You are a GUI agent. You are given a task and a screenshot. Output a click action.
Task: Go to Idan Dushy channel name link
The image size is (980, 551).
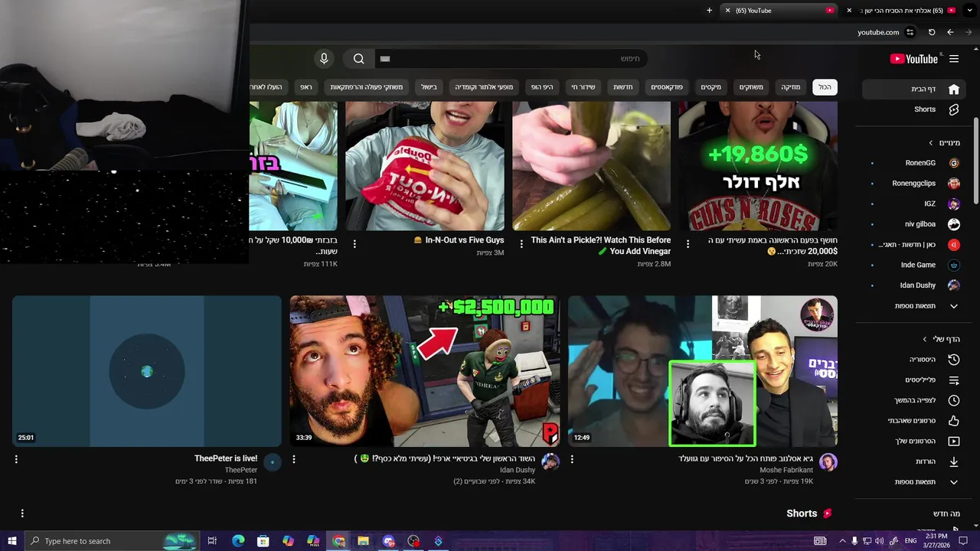coord(518,470)
